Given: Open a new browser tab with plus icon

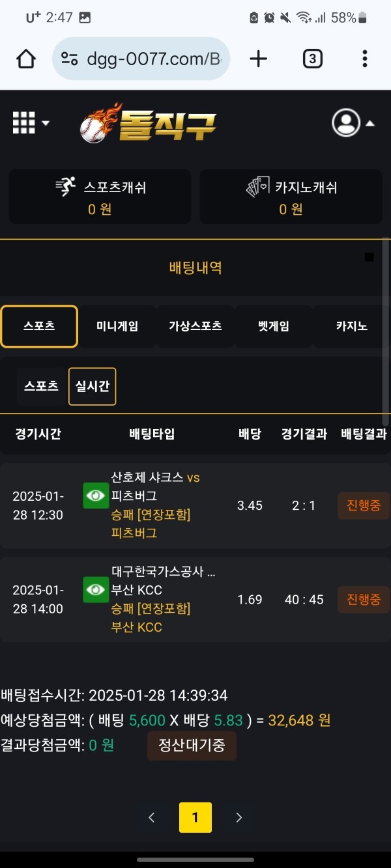Looking at the screenshot, I should coord(258,58).
